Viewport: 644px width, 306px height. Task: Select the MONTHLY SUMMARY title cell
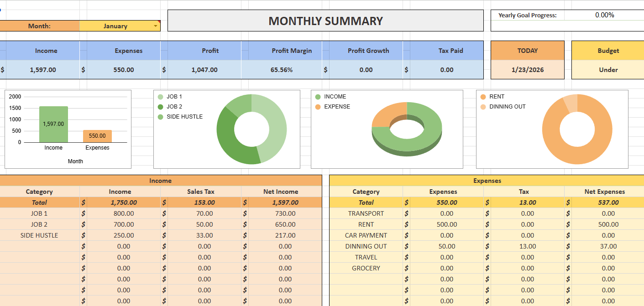pyautogui.click(x=325, y=21)
